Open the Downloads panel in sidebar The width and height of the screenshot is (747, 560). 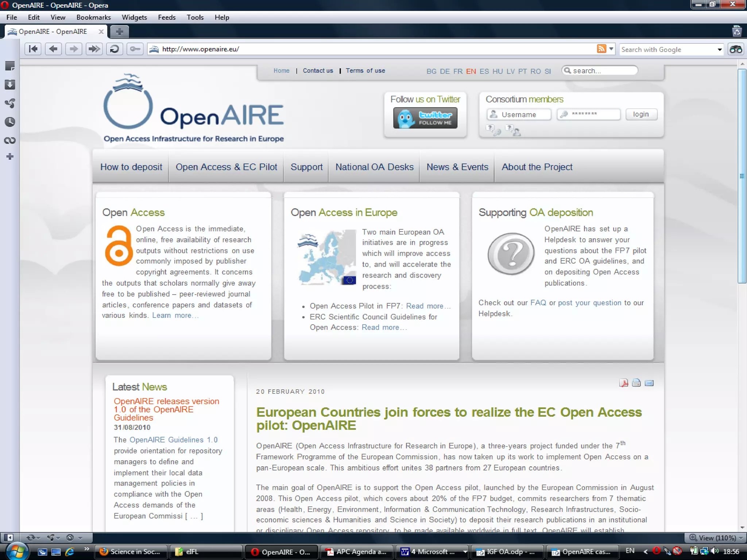tap(10, 85)
